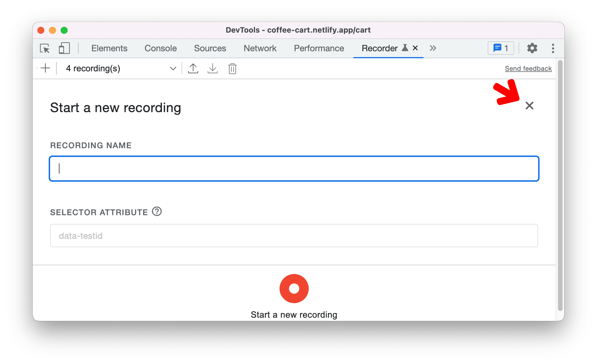Viewport: 597px width, 364px height.
Task: Click the export/upload recording icon
Action: [193, 68]
